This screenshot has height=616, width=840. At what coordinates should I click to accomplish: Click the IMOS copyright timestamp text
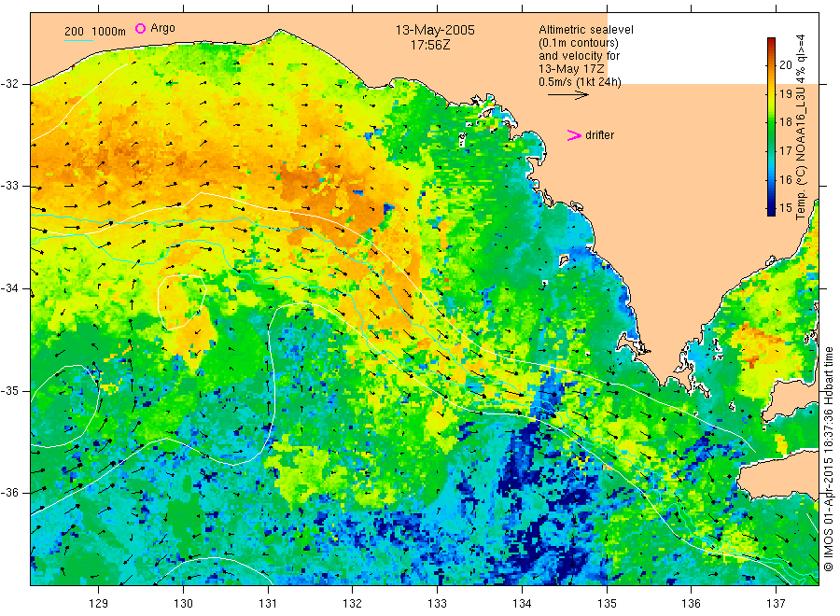(x=828, y=459)
